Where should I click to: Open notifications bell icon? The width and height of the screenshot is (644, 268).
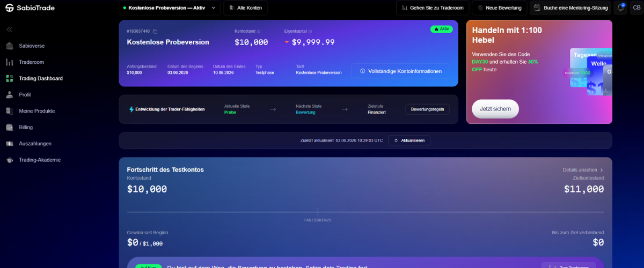click(x=620, y=8)
